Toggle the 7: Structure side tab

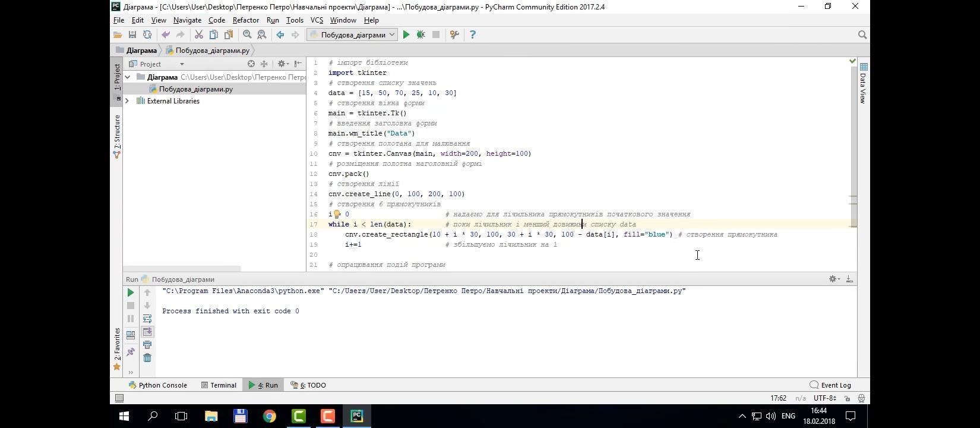click(x=117, y=136)
